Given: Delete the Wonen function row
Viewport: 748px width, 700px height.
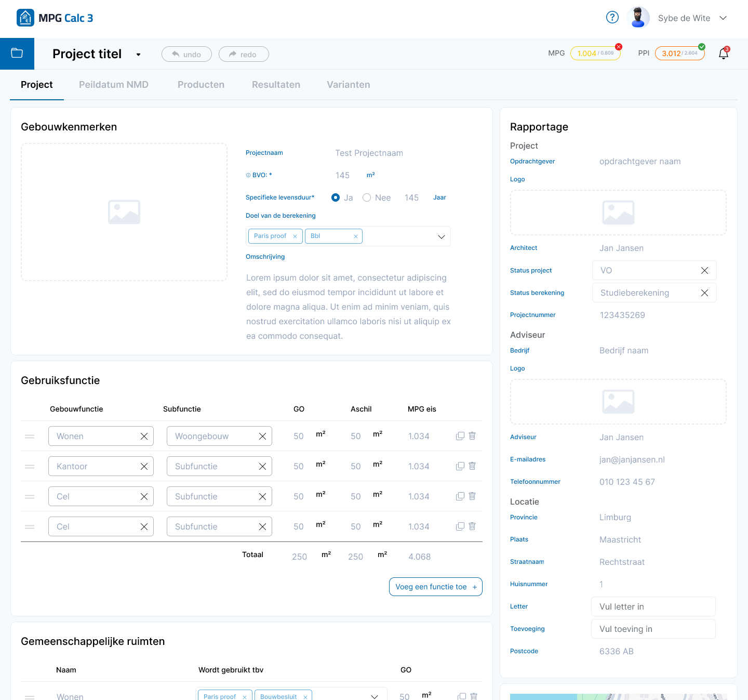Looking at the screenshot, I should pyautogui.click(x=472, y=436).
